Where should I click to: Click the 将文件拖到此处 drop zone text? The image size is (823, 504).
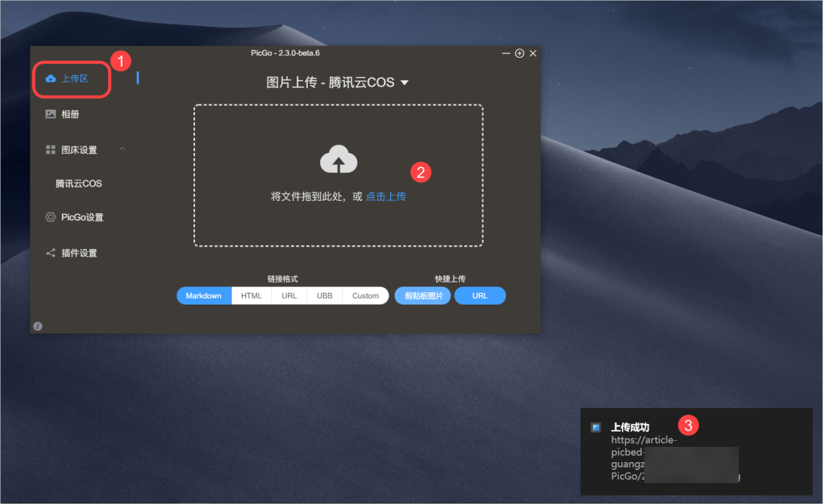(308, 196)
